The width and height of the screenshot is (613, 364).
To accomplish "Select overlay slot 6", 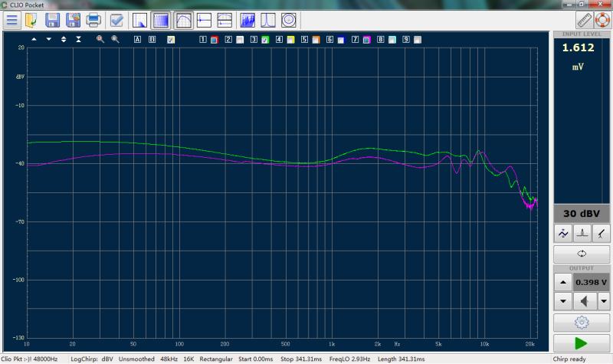I will click(329, 40).
